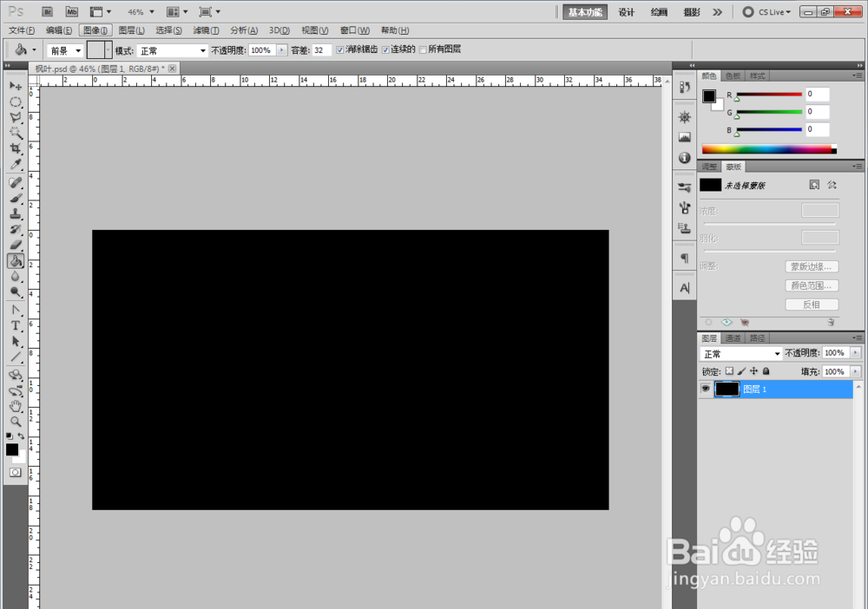Click the 反相 invert button
This screenshot has width=868, height=609.
tap(812, 304)
